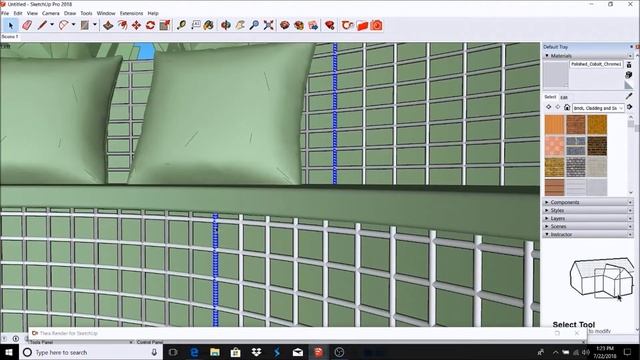
Task: Pick the Move tool
Action: pyautogui.click(x=136, y=25)
